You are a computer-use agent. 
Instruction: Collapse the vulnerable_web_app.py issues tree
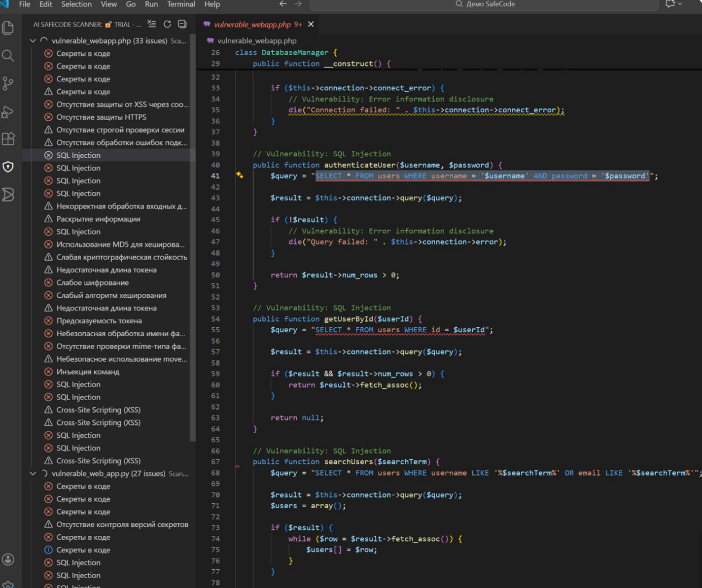pyautogui.click(x=33, y=474)
